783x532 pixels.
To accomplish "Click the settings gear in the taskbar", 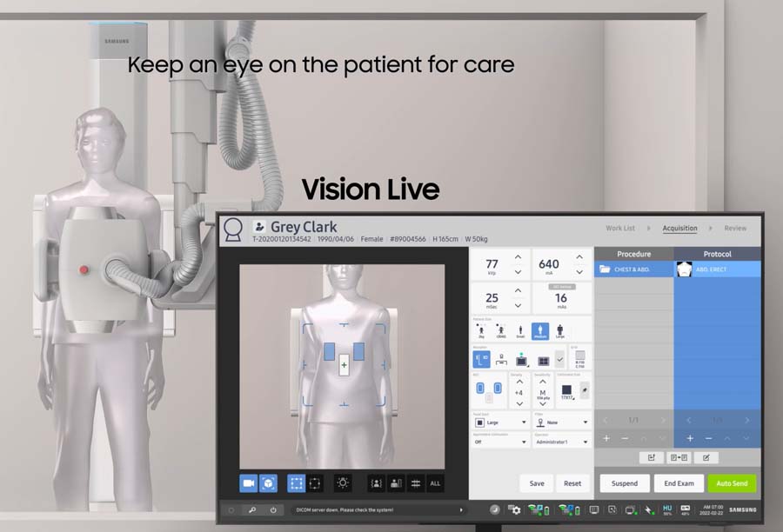I will click(515, 511).
